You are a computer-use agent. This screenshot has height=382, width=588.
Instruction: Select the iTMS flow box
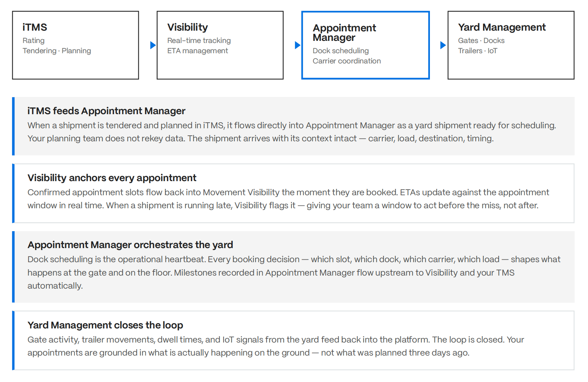76,45
